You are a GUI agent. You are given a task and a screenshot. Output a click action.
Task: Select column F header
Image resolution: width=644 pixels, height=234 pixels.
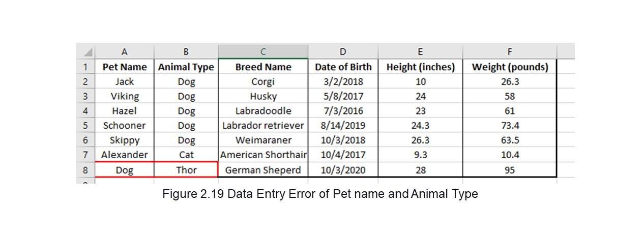510,51
